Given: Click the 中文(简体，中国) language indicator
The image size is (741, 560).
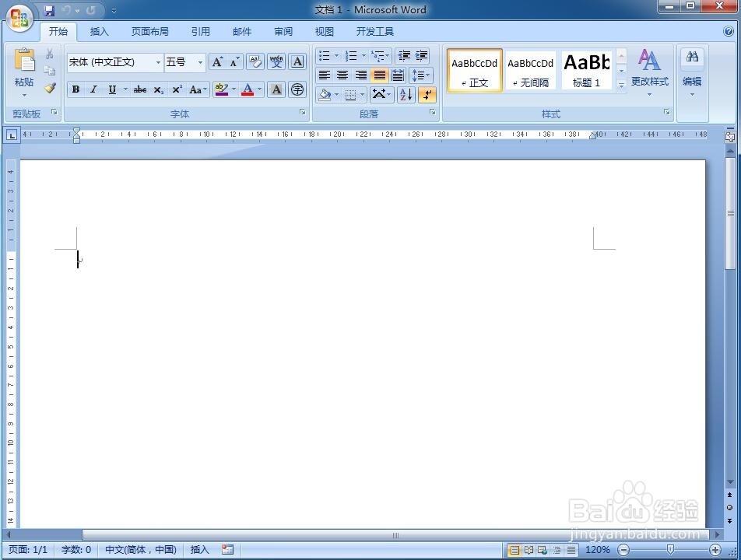Looking at the screenshot, I should (140, 550).
